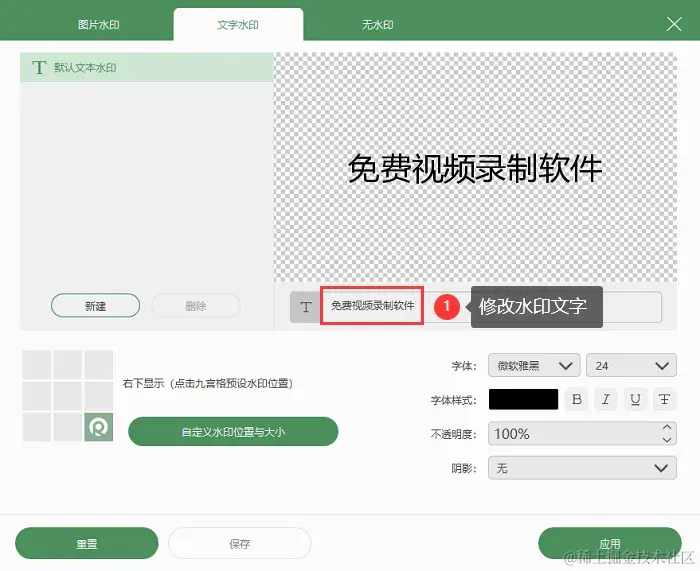Click the T icon before the watermark text field

(306, 307)
